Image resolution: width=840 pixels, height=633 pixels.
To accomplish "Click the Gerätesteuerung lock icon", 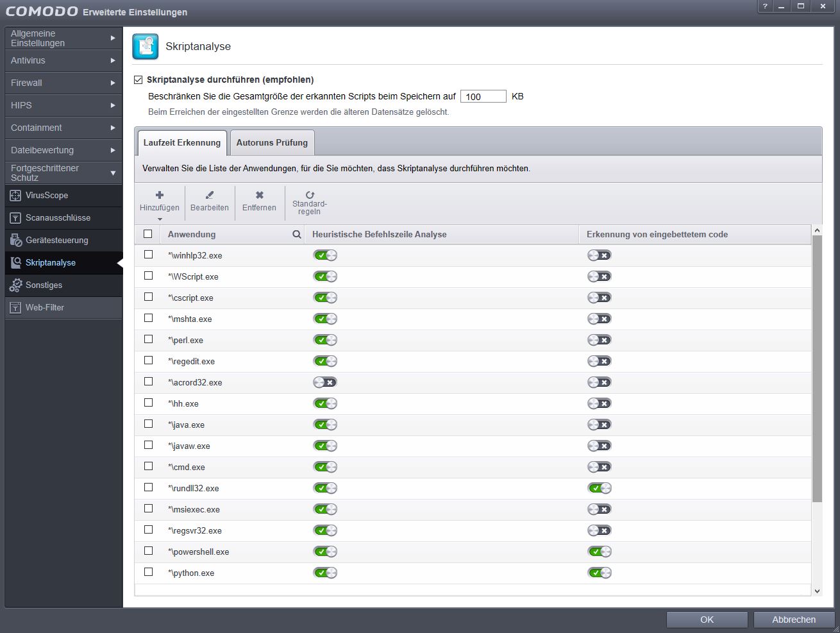I will click(x=15, y=241).
